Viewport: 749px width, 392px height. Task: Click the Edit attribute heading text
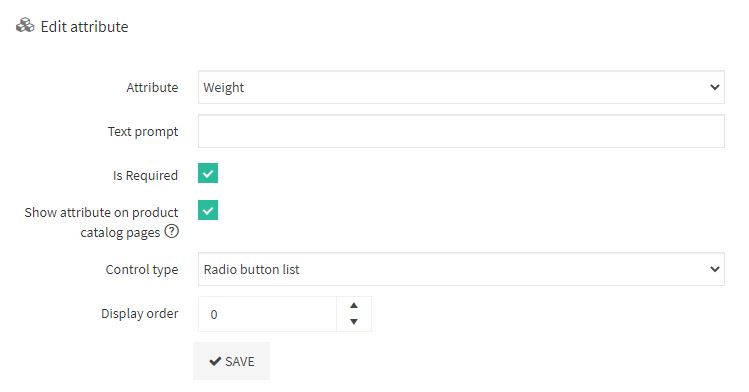[x=85, y=27]
